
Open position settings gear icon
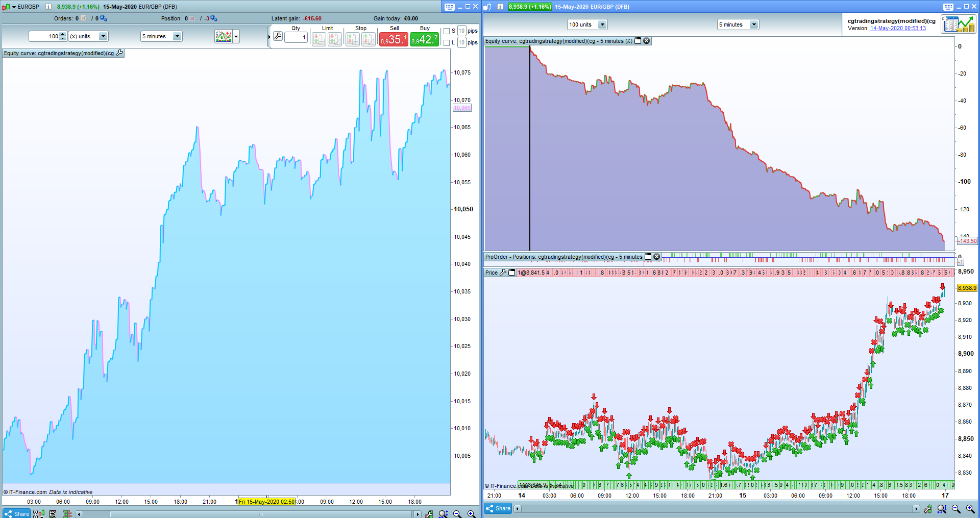(213, 18)
